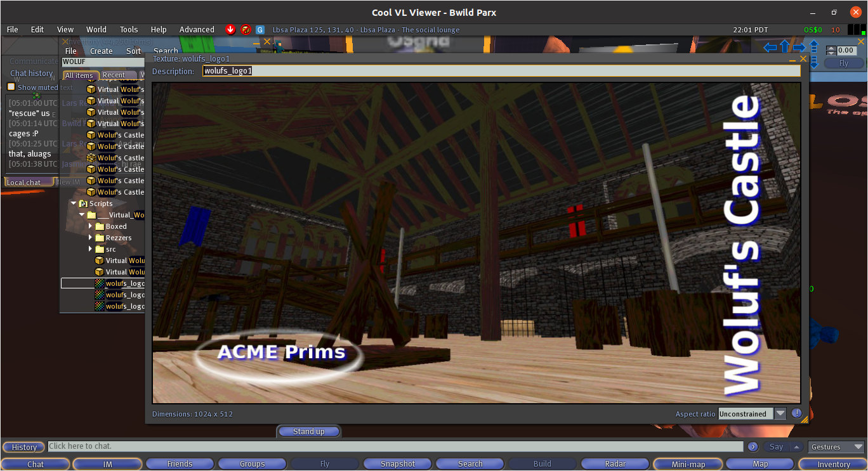Open the Advanced menu
This screenshot has width=868, height=471.
click(197, 29)
